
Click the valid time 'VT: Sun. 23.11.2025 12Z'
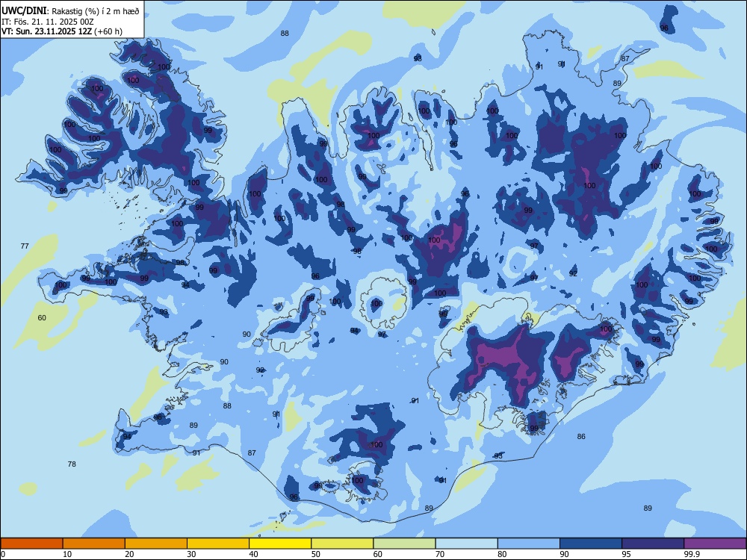click(x=46, y=31)
